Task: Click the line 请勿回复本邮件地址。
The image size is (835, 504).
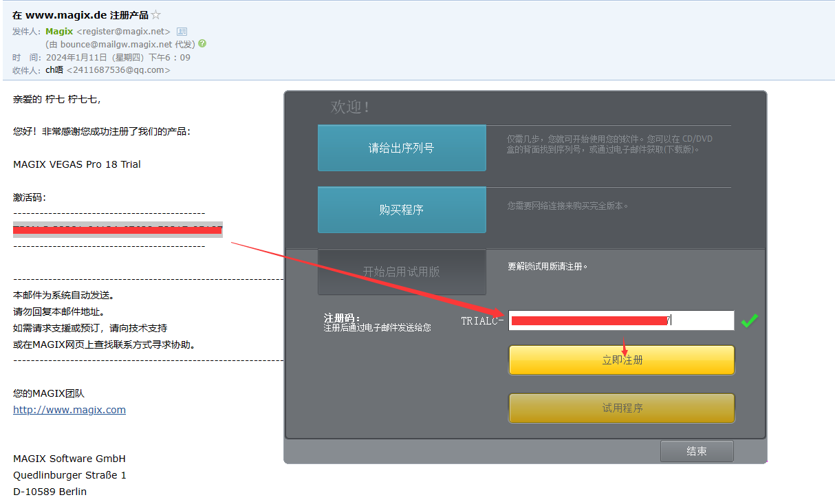Action: (59, 311)
